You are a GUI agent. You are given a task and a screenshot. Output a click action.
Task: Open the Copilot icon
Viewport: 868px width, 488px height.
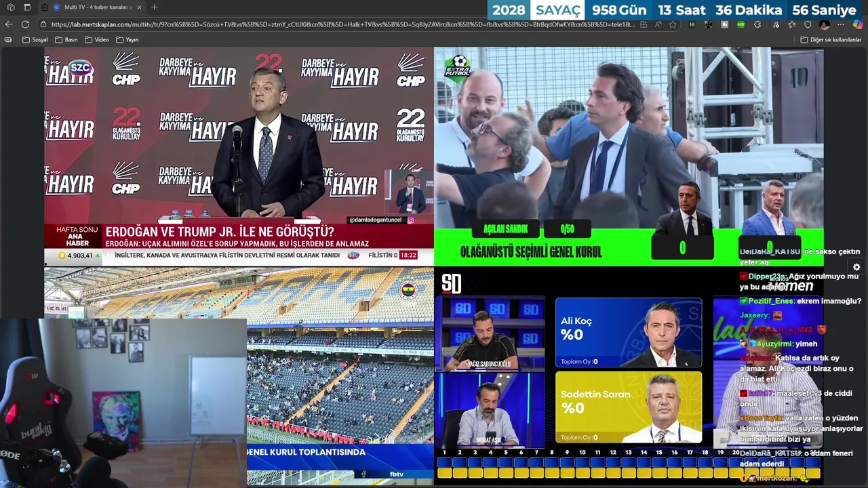point(858,24)
